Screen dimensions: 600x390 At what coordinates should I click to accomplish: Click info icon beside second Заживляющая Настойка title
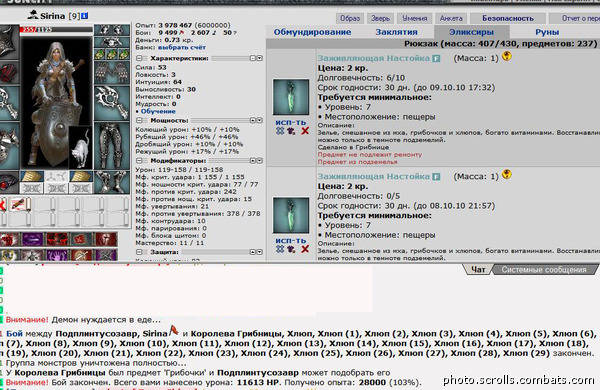[x=436, y=177]
